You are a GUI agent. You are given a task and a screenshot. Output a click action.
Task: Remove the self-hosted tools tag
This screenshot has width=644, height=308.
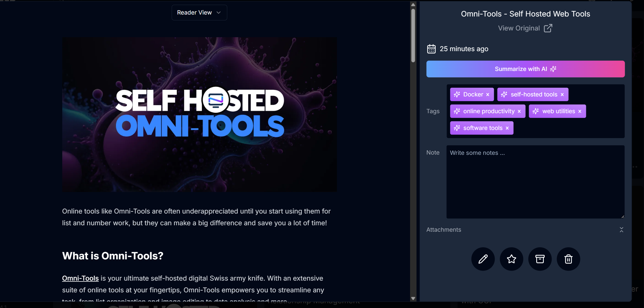(562, 95)
